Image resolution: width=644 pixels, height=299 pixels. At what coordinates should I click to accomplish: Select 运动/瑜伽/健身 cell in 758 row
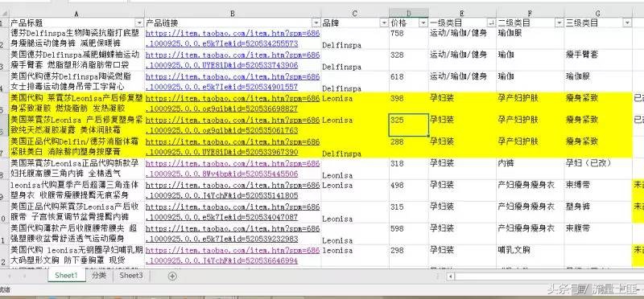click(462, 39)
